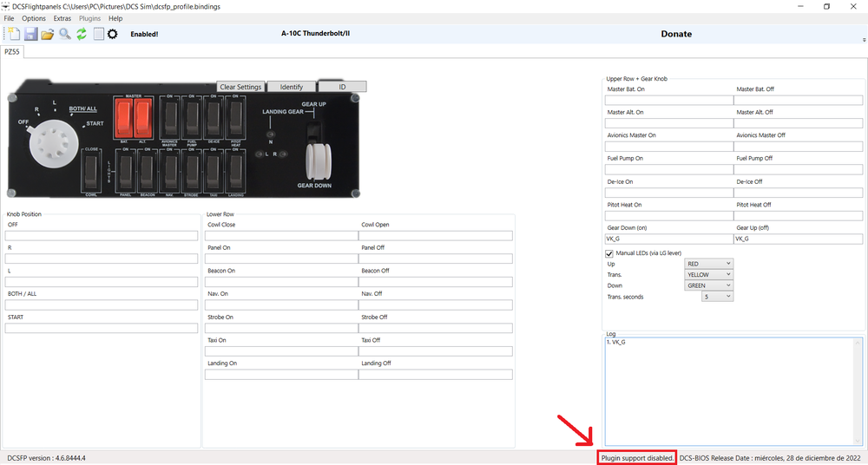This screenshot has height=465, width=868.
Task: Click the magnifying glass search icon
Action: [x=65, y=34]
